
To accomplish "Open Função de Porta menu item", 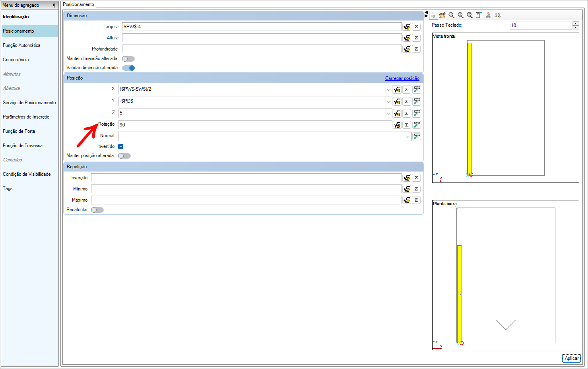I will 19,131.
